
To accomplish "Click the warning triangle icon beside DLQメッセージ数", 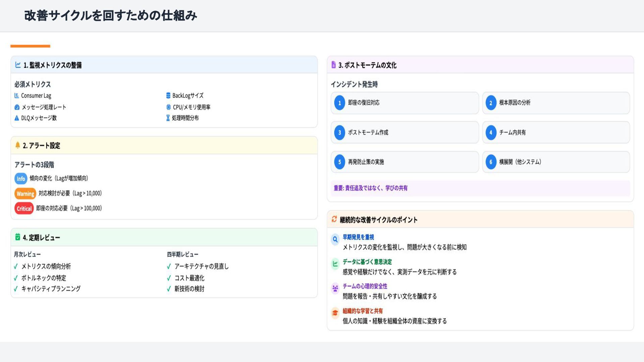I will (17, 118).
